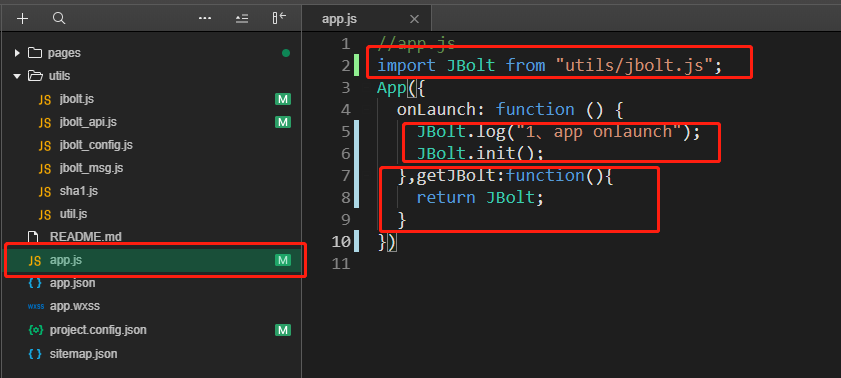Expand the pages folder arrow
This screenshot has height=378, width=841.
point(17,53)
